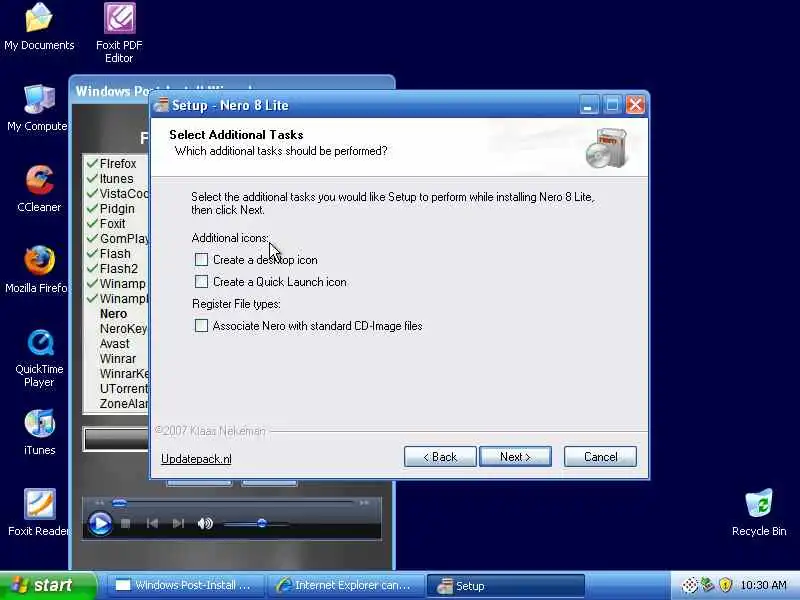
Task: Open Foxit Reader desktop icon
Action: [x=39, y=512]
